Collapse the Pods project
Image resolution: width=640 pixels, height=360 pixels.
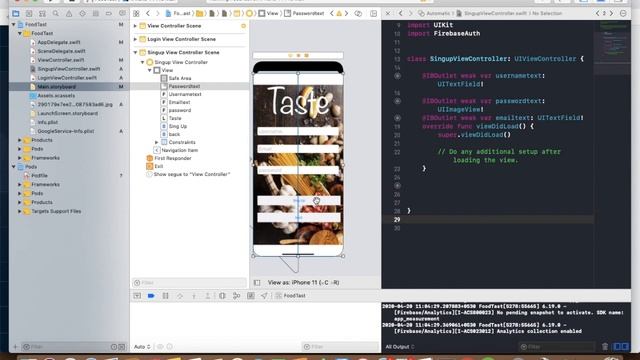(13, 167)
